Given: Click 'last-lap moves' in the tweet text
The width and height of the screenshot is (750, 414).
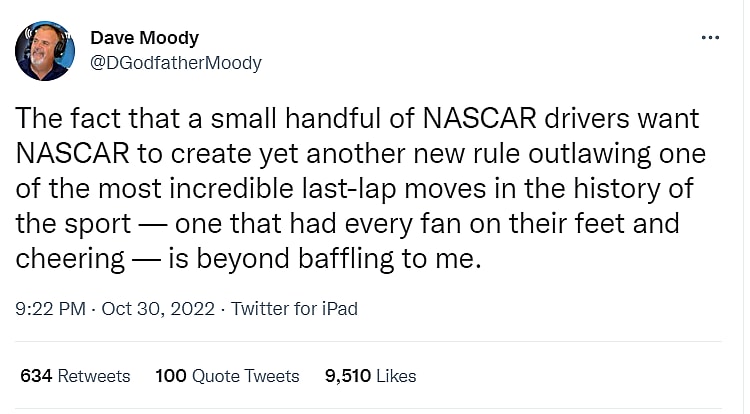Looking at the screenshot, I should click(x=373, y=189).
